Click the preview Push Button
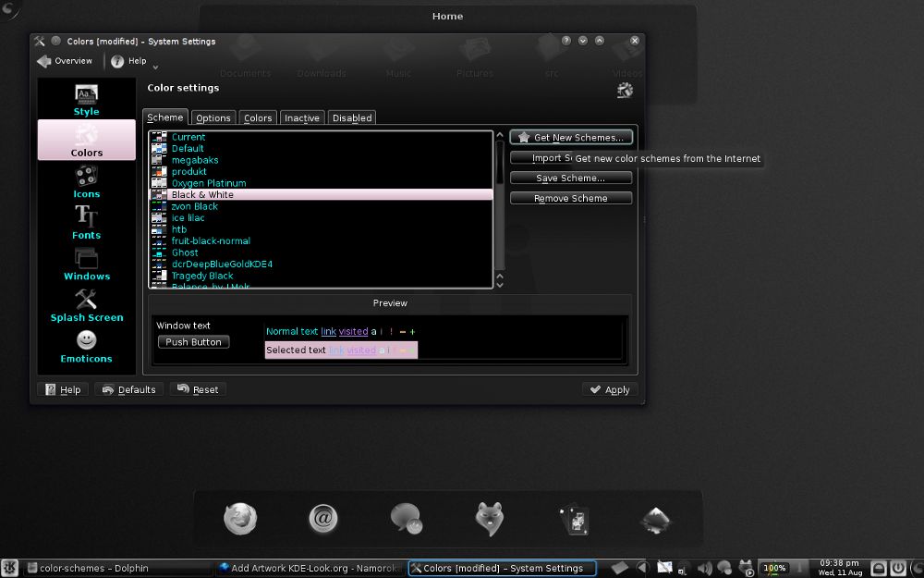 coord(193,341)
